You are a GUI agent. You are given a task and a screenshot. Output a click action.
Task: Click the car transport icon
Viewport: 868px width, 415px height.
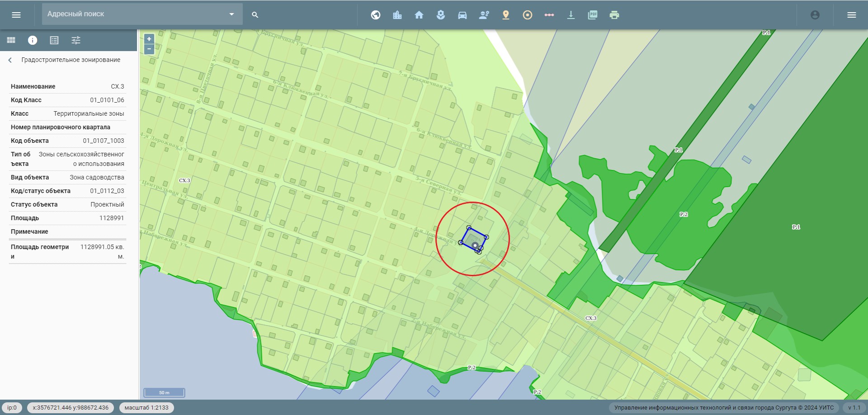click(462, 15)
